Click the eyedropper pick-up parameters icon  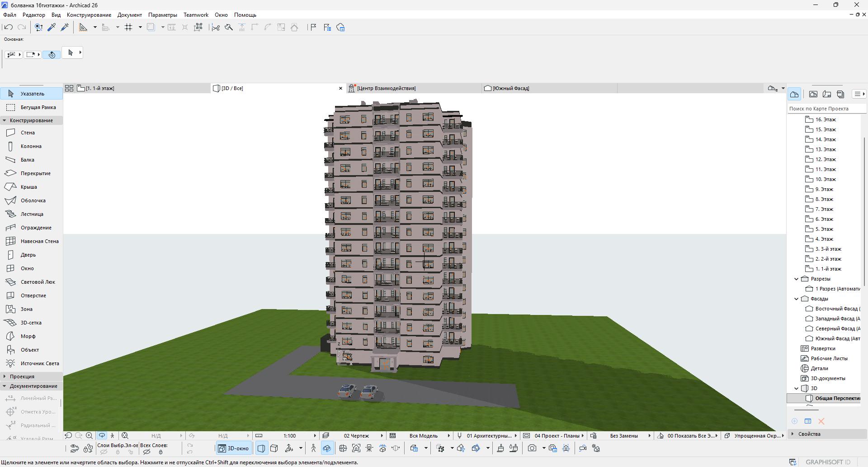point(52,28)
